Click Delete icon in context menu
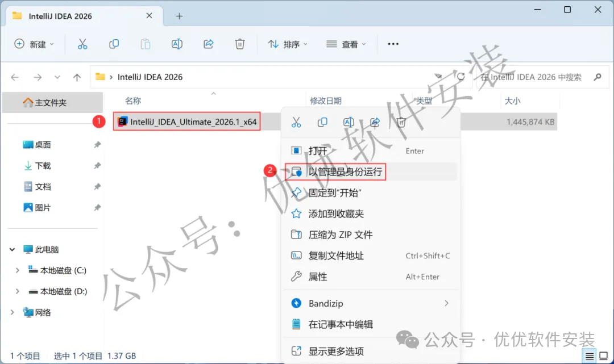This screenshot has width=614, height=364. click(401, 123)
